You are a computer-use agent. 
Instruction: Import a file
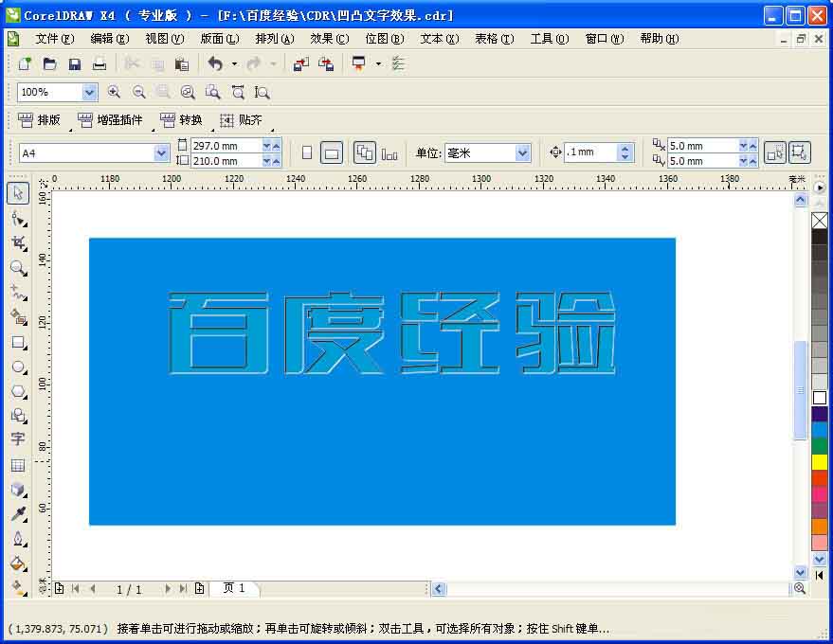coord(300,64)
